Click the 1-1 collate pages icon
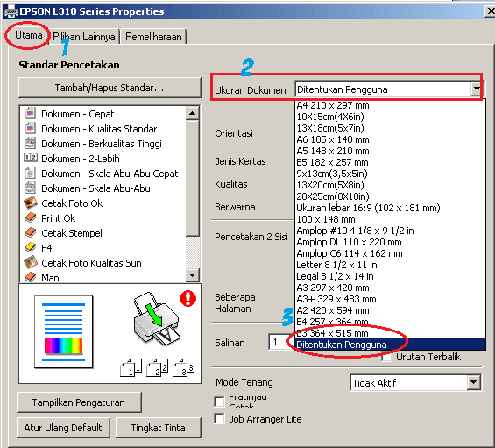Image resolution: width=495 pixels, height=448 pixels. pos(131,368)
